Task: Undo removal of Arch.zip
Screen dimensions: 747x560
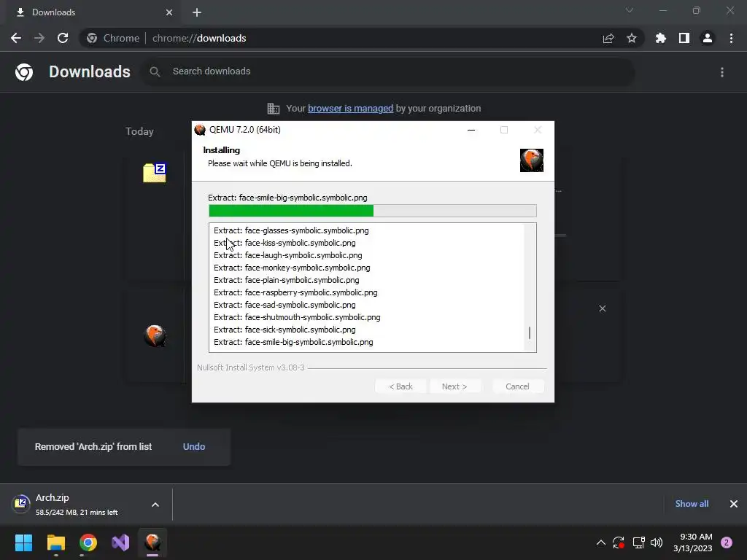Action: (x=194, y=447)
